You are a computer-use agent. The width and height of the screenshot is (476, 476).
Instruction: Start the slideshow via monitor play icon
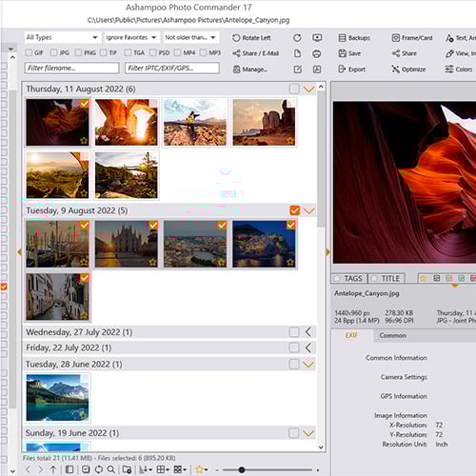317,38
